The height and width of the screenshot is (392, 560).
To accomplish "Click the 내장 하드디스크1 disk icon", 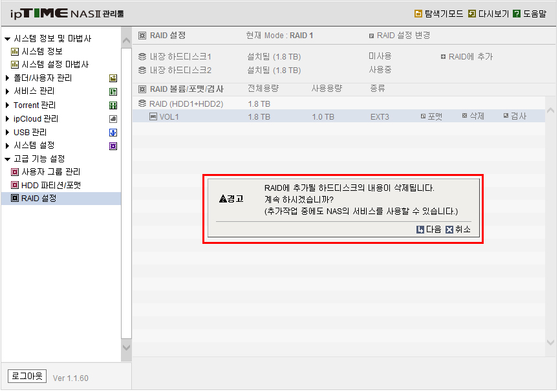I will 142,56.
